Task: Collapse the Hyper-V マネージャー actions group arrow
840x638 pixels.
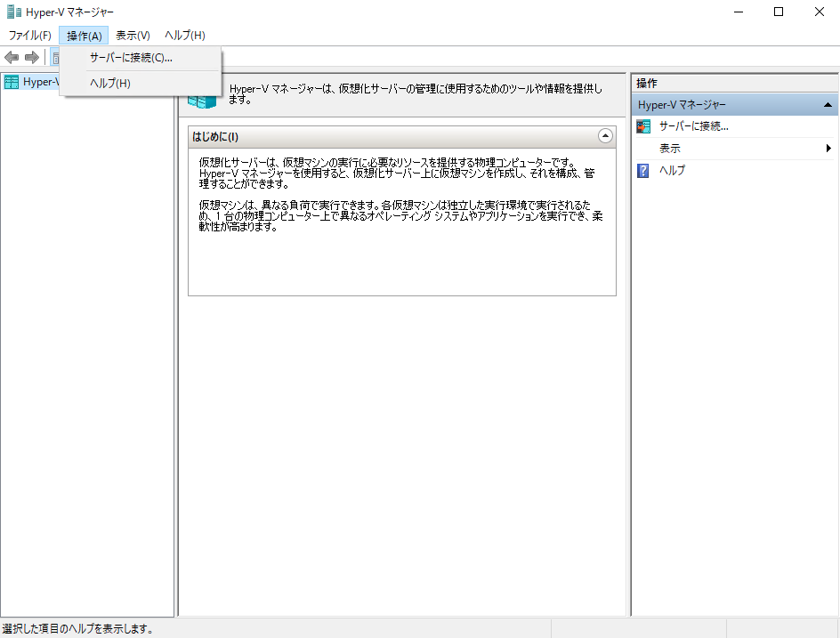Action: pyautogui.click(x=828, y=105)
